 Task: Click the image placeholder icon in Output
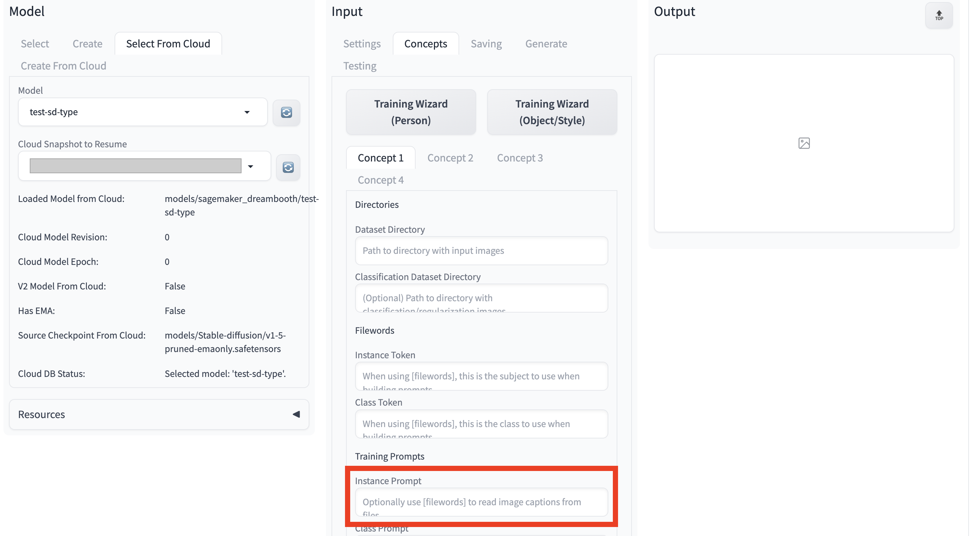click(x=804, y=143)
